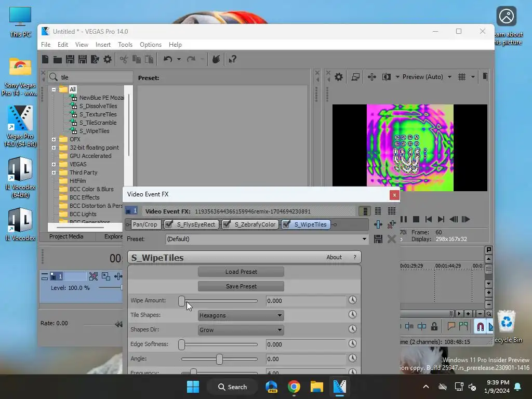Open the File menu
The width and height of the screenshot is (532, 399).
pos(46,45)
